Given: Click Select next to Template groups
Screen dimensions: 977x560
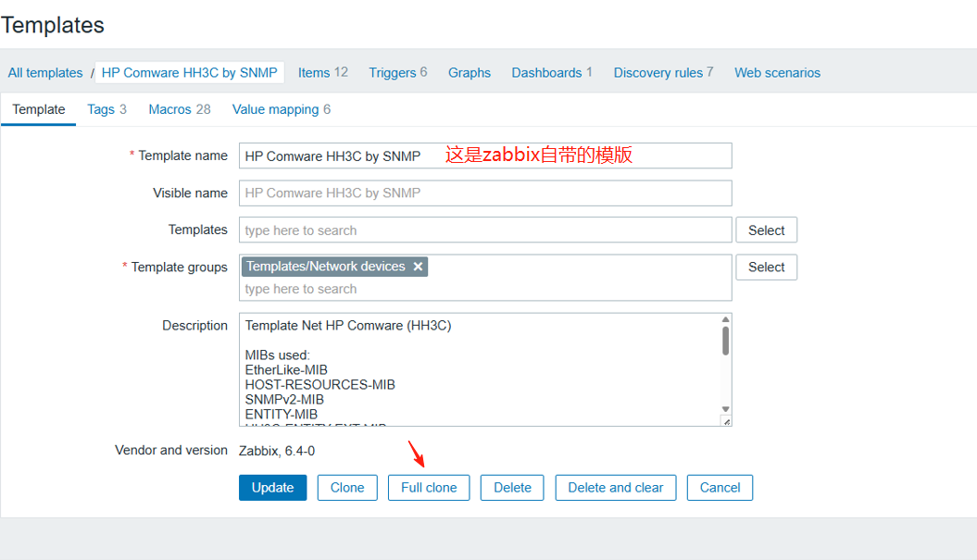Looking at the screenshot, I should click(x=766, y=268).
